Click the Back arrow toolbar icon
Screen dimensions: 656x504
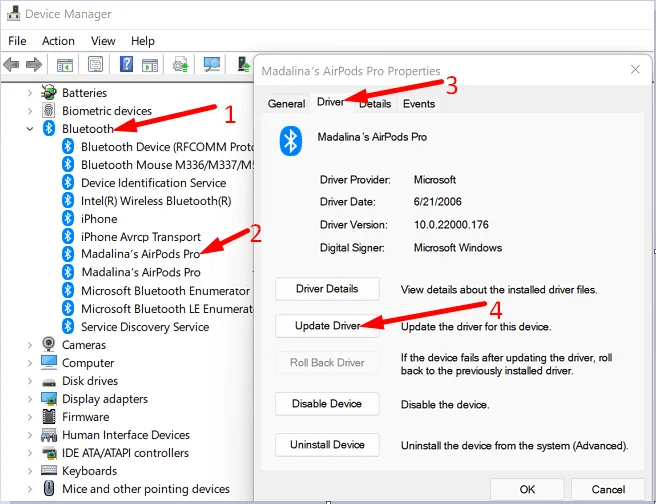[11, 65]
